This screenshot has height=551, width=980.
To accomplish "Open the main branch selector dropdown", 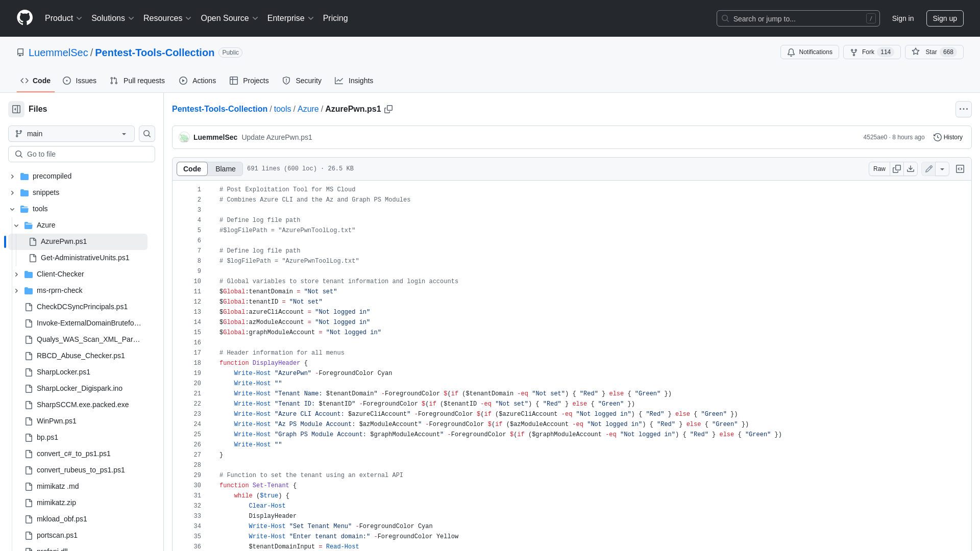I will coord(71,134).
